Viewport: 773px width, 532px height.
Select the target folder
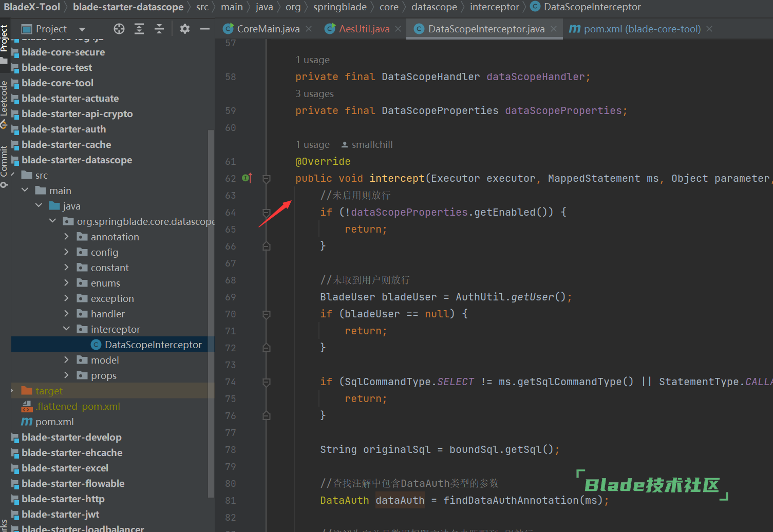click(49, 391)
